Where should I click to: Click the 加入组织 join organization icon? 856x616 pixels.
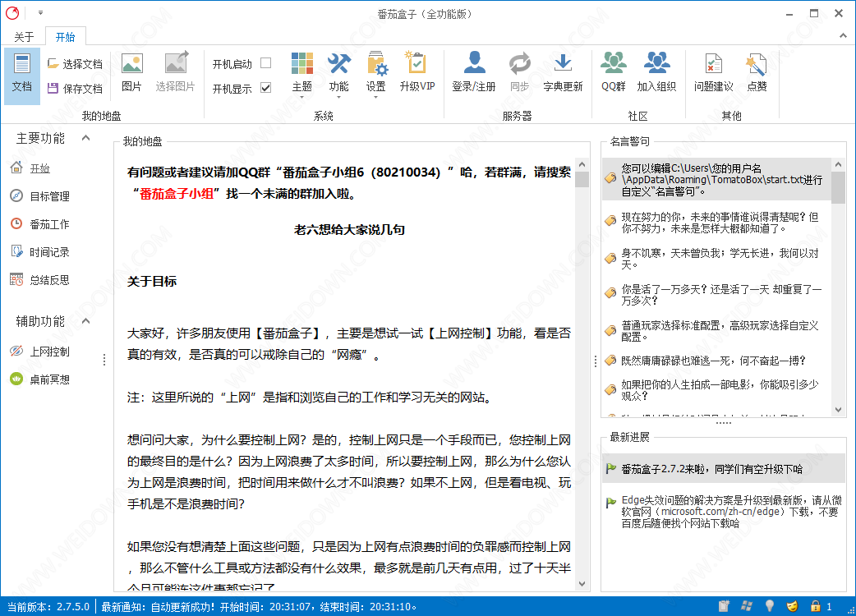[x=656, y=62]
